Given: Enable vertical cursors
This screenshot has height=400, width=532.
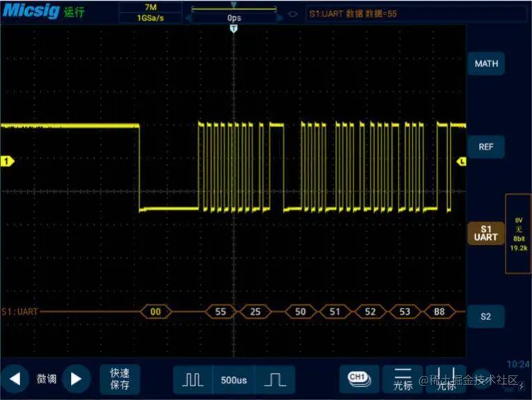Looking at the screenshot, I should [x=446, y=379].
